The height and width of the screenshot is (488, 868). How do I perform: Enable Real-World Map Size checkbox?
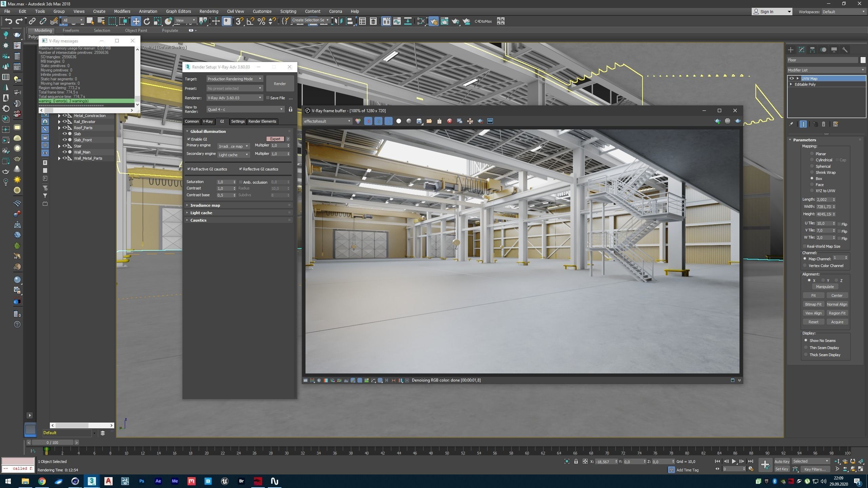(805, 246)
